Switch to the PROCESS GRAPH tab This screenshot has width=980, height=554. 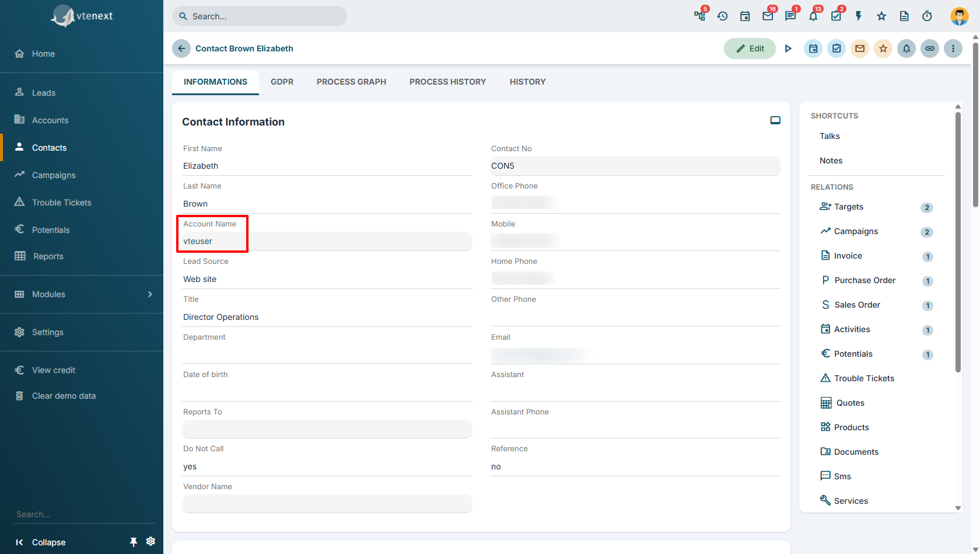(x=351, y=82)
